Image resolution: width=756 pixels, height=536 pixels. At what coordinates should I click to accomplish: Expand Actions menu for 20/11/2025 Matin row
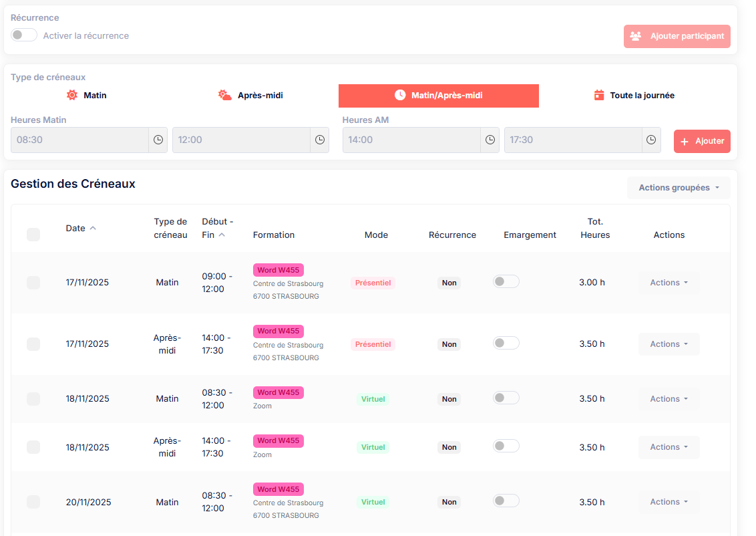pyautogui.click(x=669, y=502)
